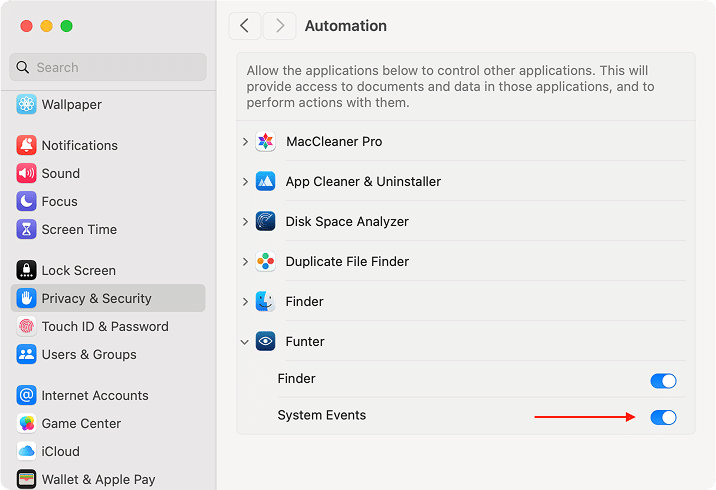Image resolution: width=716 pixels, height=490 pixels.
Task: Open Internet Accounts settings
Action: pos(108,395)
